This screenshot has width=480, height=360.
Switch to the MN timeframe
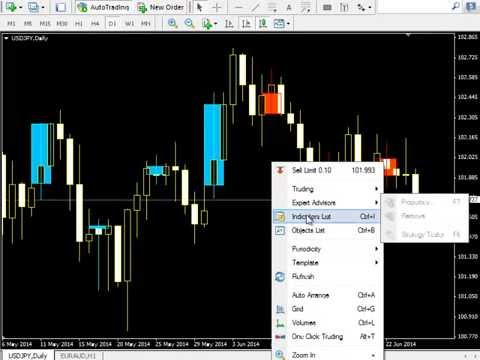(146, 23)
